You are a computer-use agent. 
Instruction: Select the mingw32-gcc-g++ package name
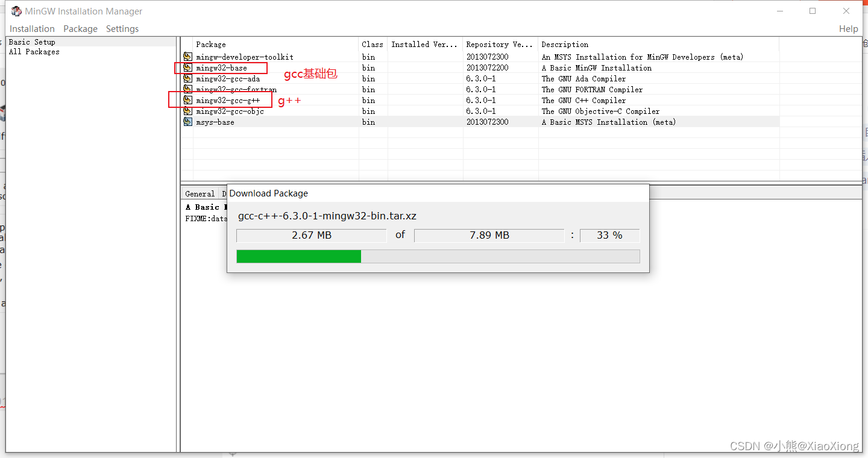(228, 100)
